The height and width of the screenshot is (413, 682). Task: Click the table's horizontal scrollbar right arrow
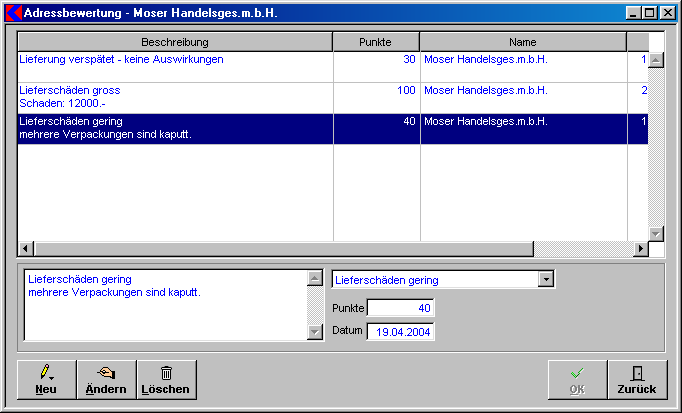tap(641, 249)
